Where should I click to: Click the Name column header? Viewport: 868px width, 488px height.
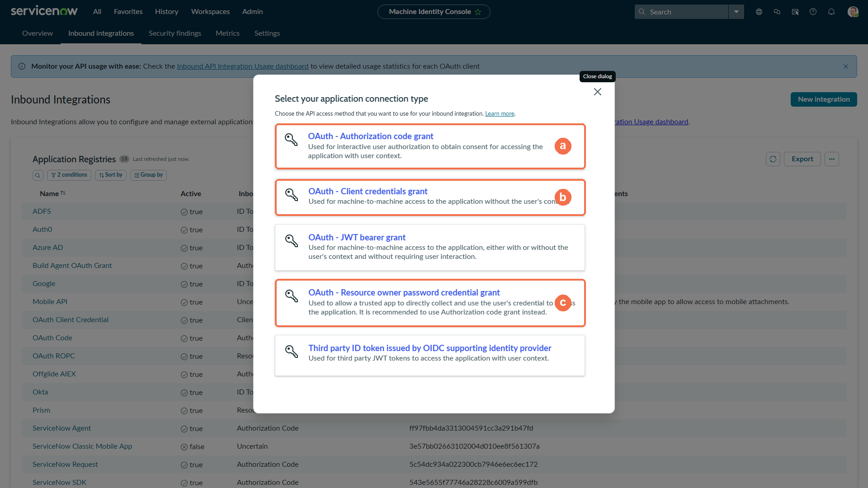[x=49, y=194]
